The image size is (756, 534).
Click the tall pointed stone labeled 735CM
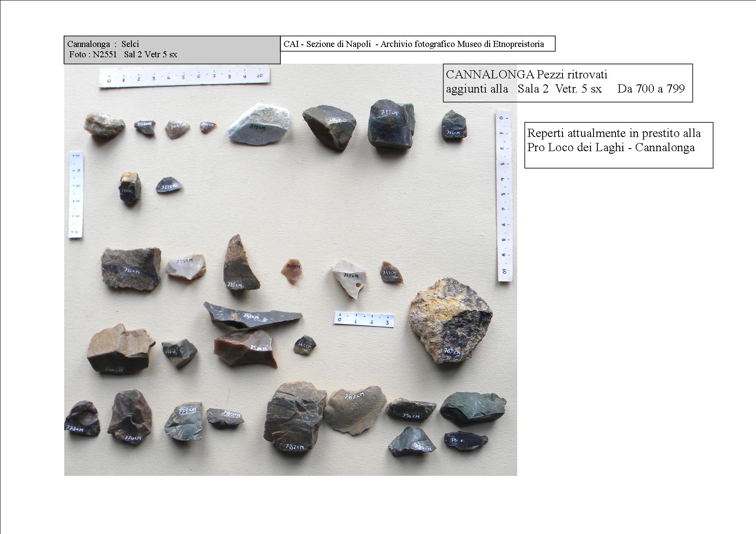click(x=241, y=263)
